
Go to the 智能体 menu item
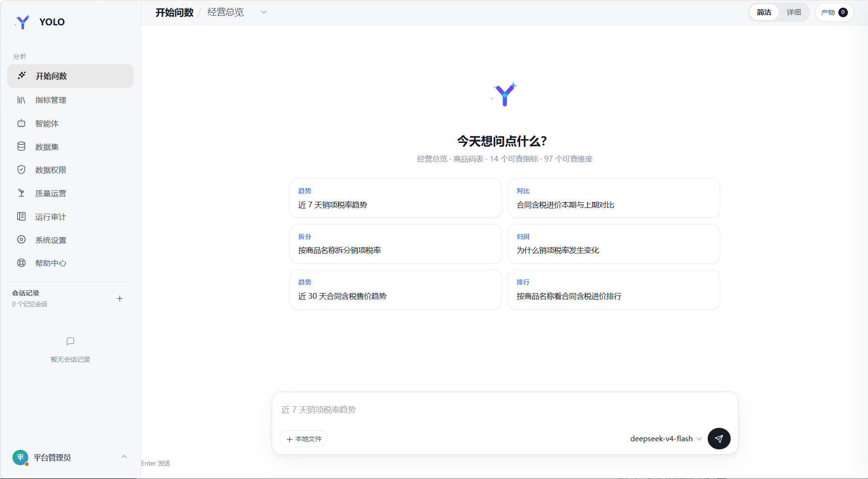70,123
